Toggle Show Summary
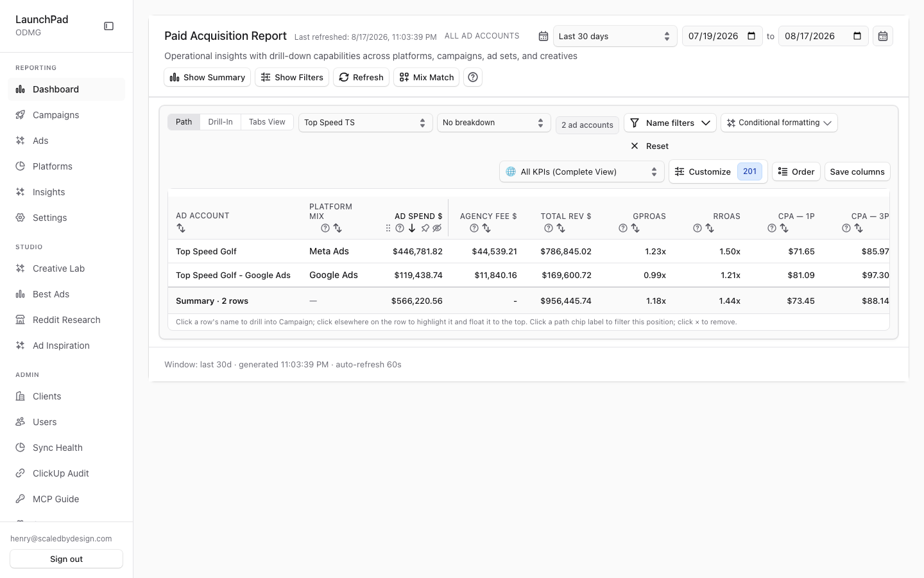The height and width of the screenshot is (578, 924). click(207, 77)
